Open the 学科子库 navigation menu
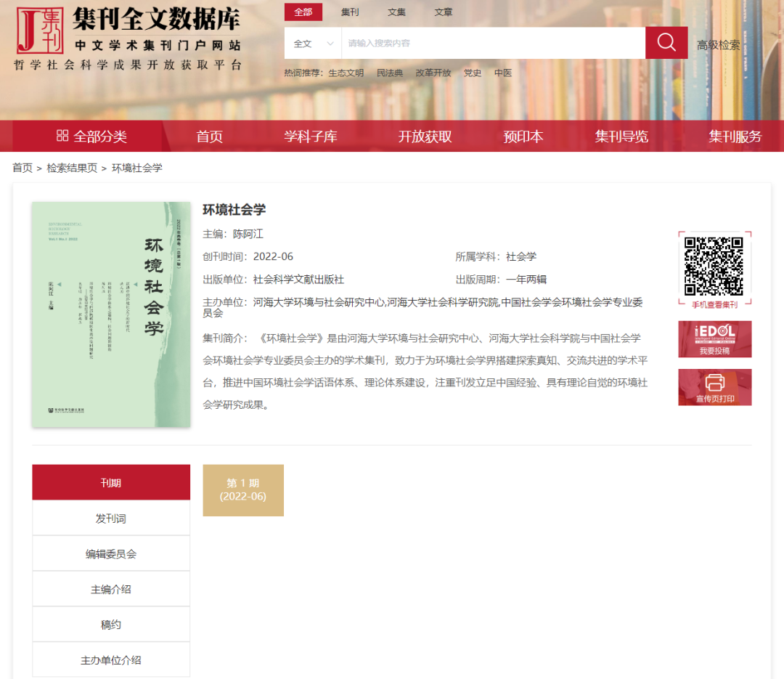The image size is (784, 679). [x=311, y=136]
